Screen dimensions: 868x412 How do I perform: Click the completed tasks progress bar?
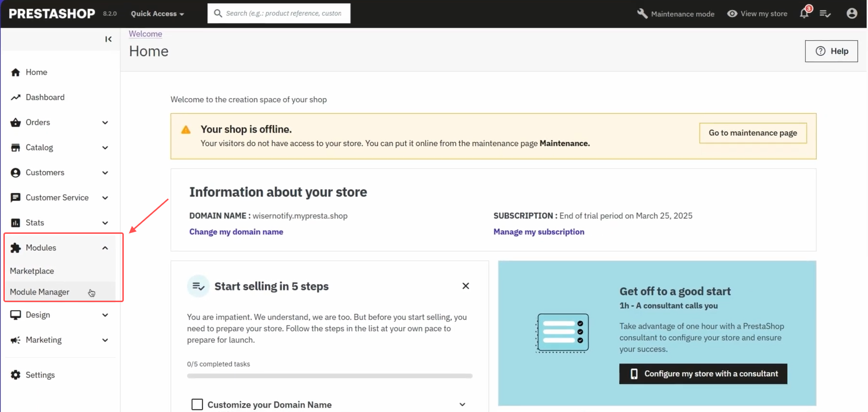[x=330, y=376]
